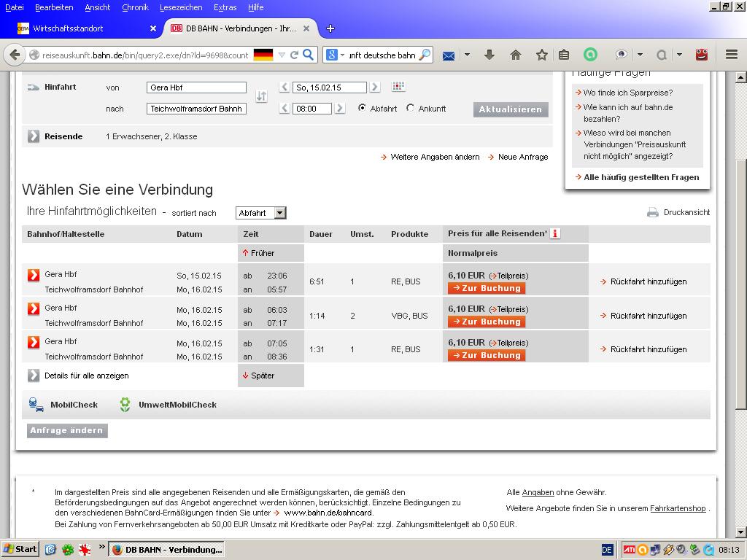
Task: Click the speech bubble eye toolbar icon
Action: [621, 55]
